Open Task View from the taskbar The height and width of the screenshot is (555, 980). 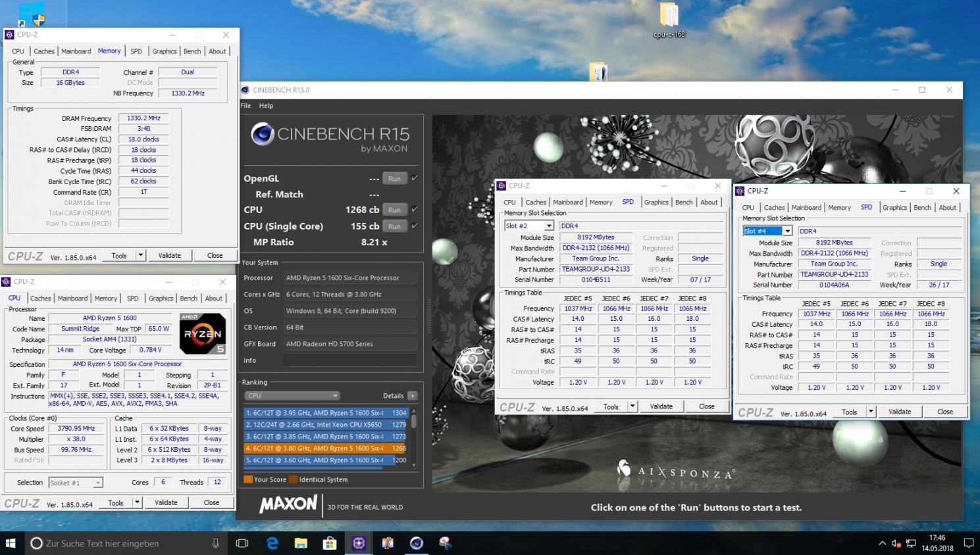click(x=242, y=543)
